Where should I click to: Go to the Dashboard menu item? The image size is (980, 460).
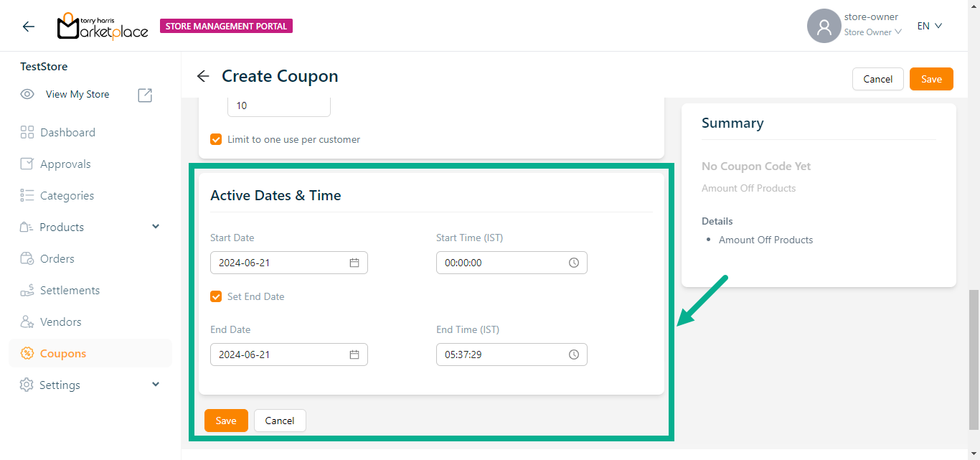pyautogui.click(x=67, y=133)
